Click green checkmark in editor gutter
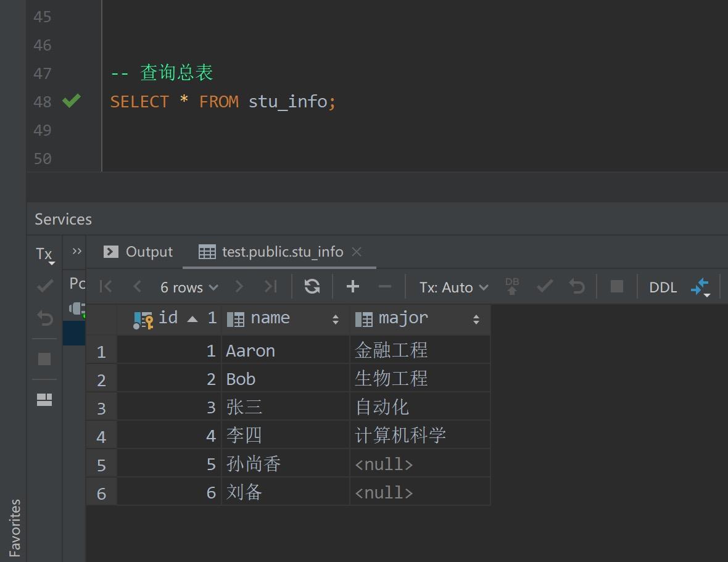The height and width of the screenshot is (562, 728). point(72,101)
